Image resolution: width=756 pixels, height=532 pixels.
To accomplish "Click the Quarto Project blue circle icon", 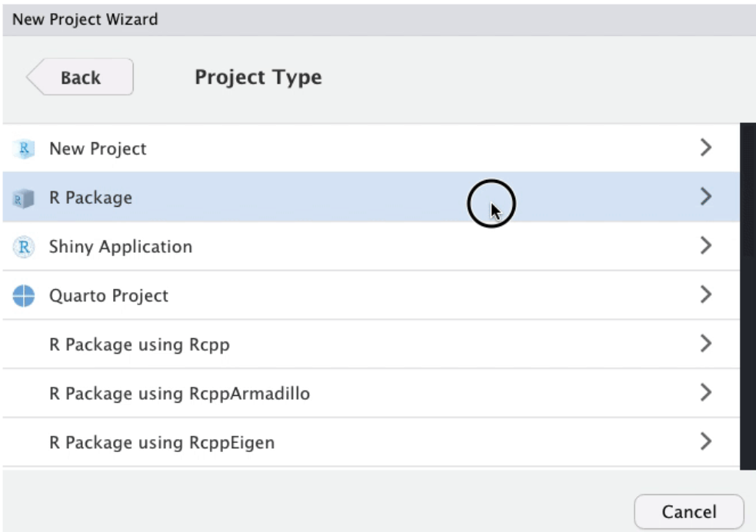I will pyautogui.click(x=24, y=296).
